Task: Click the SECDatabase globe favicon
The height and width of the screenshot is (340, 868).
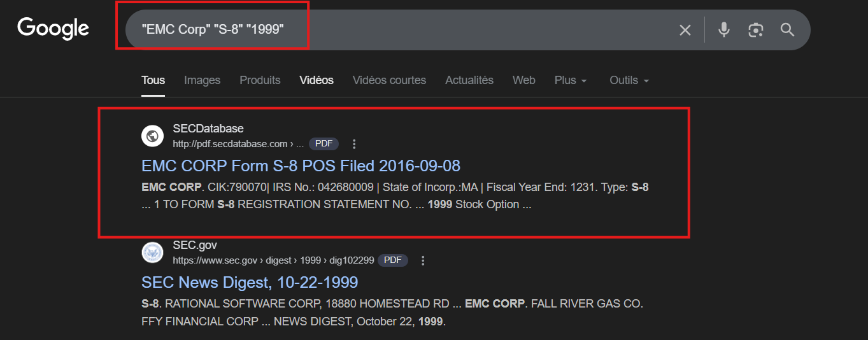Action: click(152, 136)
